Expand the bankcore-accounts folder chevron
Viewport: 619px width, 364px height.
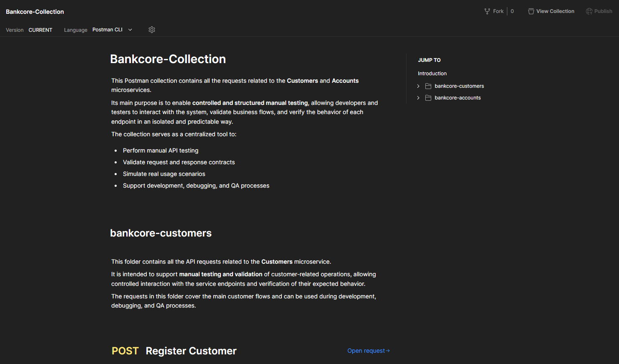coord(418,97)
